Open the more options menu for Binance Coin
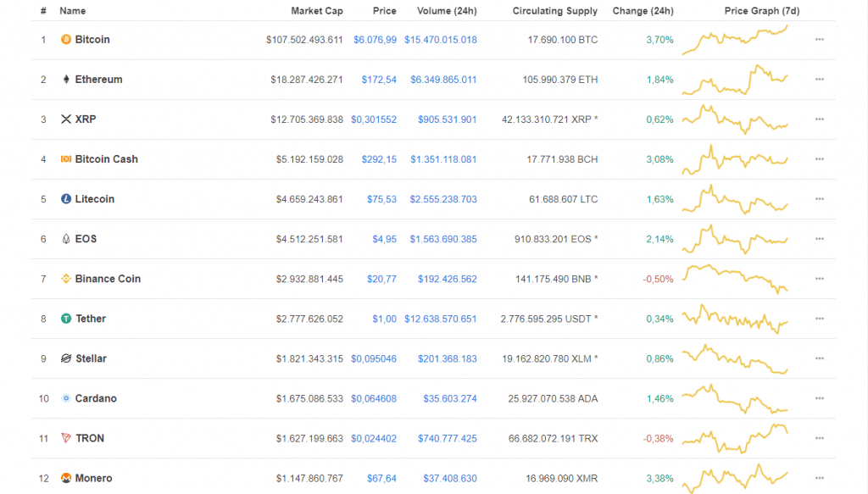 click(x=820, y=278)
